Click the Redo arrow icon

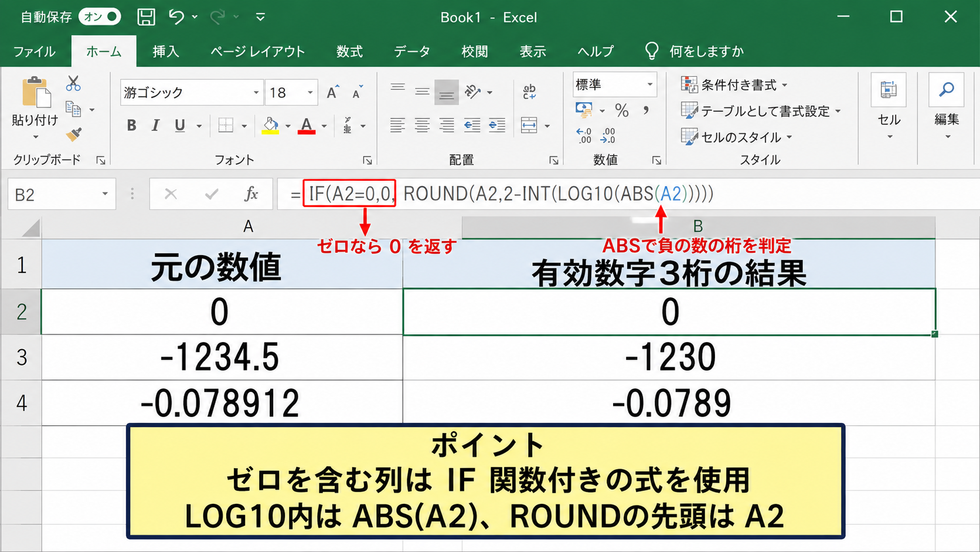click(217, 17)
